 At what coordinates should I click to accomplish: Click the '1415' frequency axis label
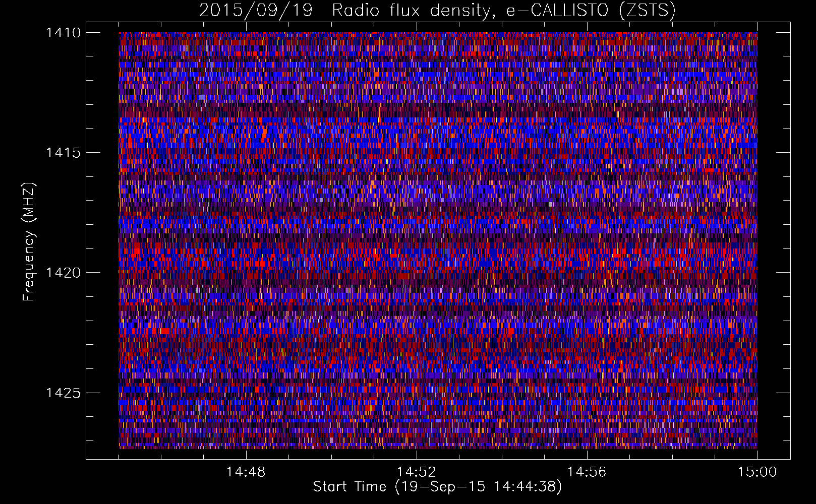point(63,153)
